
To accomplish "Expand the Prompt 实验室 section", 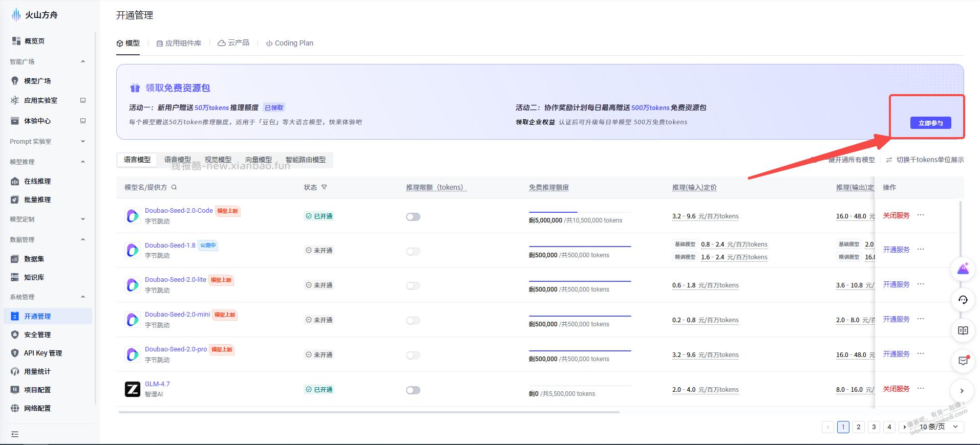I will (x=83, y=141).
